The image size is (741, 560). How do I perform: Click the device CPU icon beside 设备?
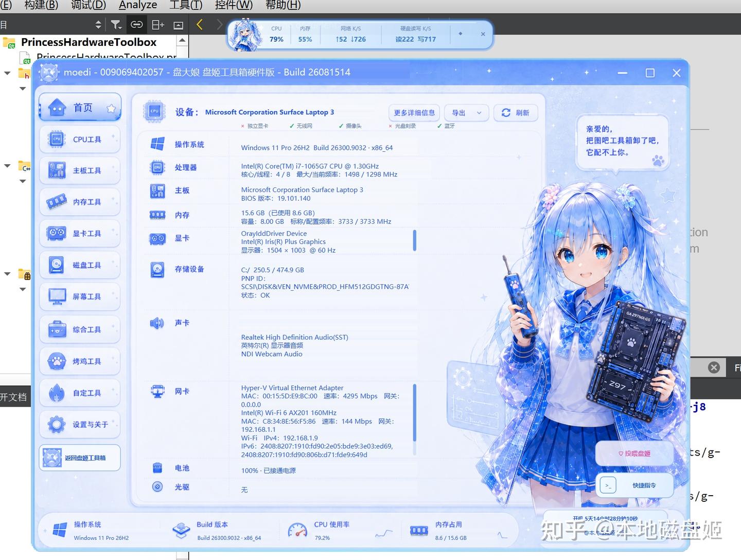[154, 111]
